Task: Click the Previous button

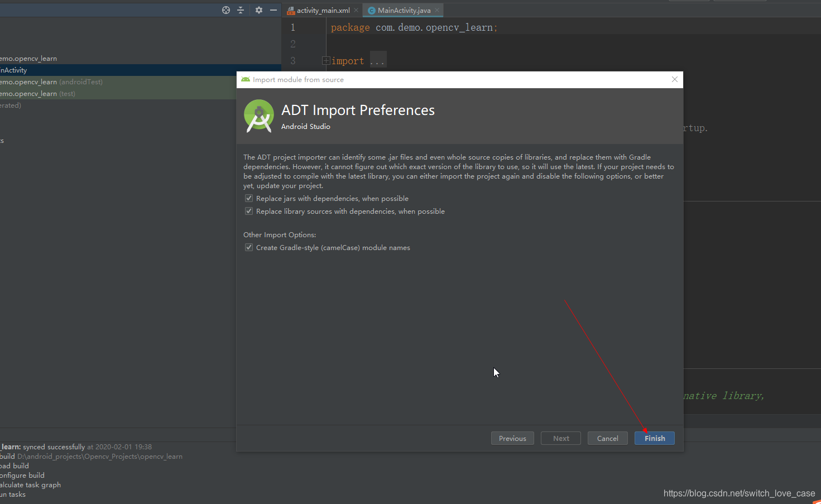Action: pos(512,438)
